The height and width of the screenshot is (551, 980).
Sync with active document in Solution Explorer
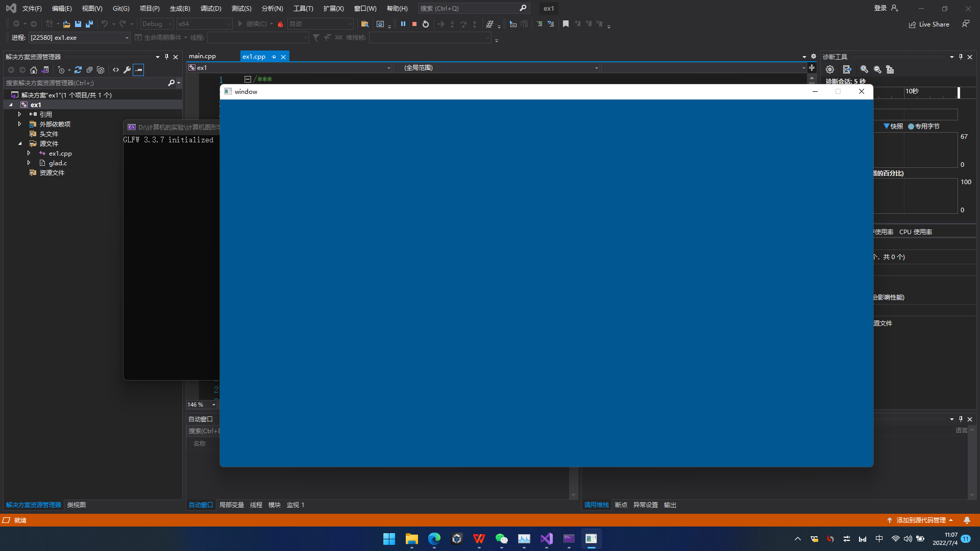point(78,70)
